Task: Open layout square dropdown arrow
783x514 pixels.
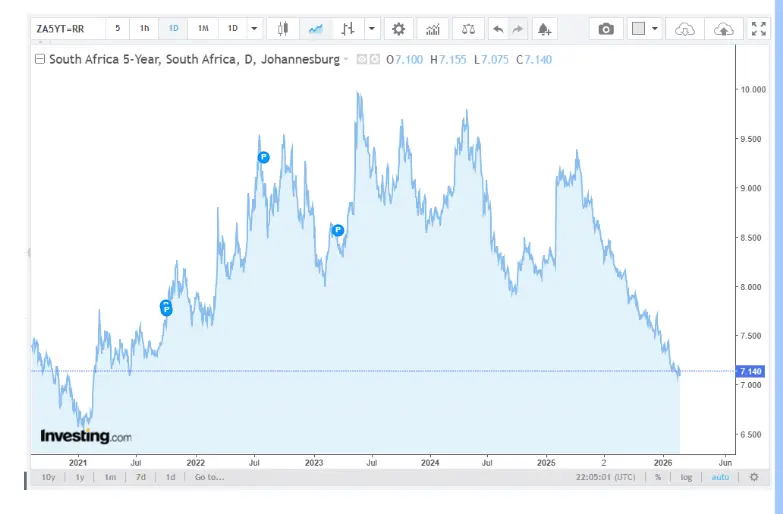Action: 654,29
